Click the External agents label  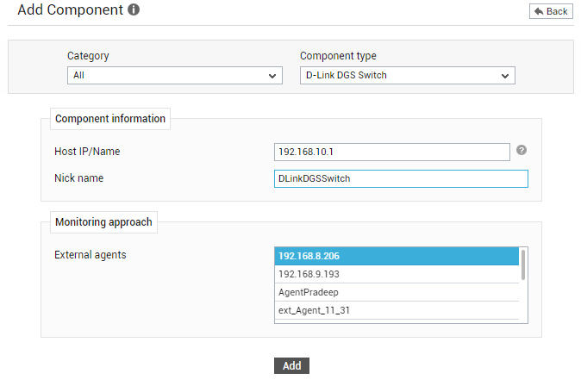pyautogui.click(x=91, y=255)
